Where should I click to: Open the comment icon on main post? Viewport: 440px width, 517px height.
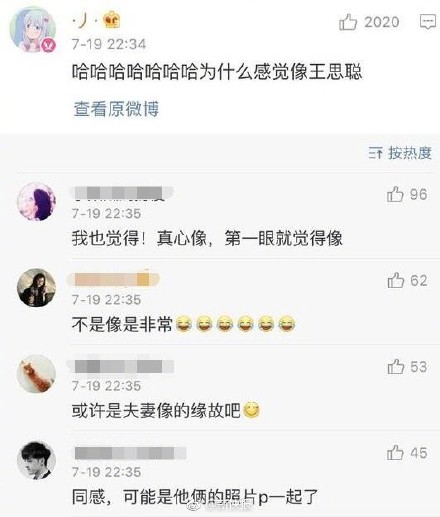(428, 22)
